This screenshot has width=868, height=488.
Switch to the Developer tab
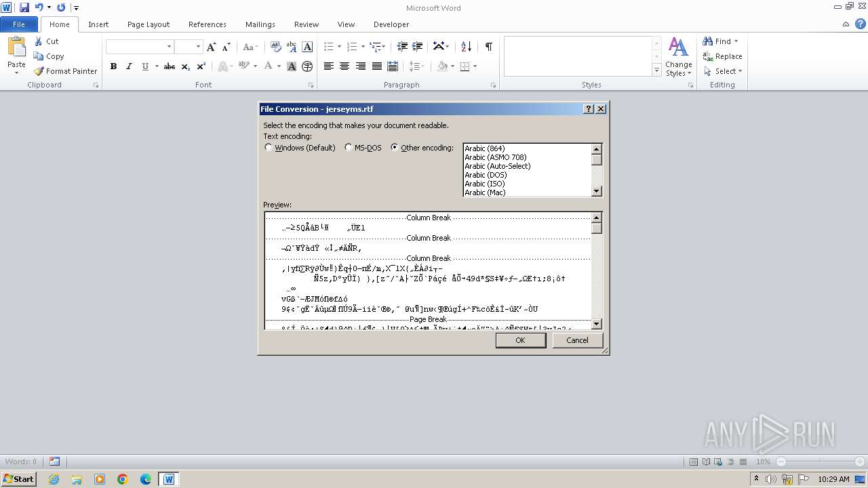(391, 24)
